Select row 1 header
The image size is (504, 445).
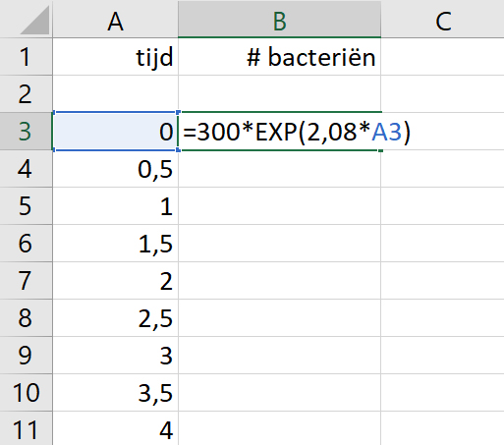[x=26, y=57]
